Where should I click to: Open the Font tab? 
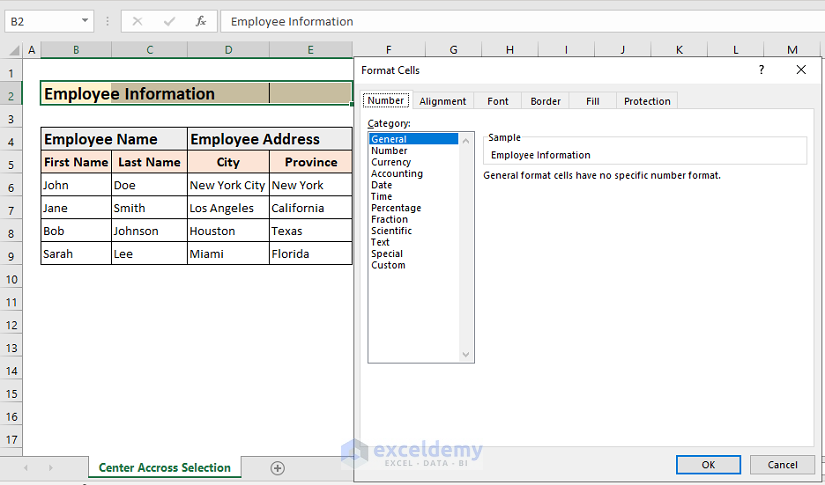click(498, 101)
